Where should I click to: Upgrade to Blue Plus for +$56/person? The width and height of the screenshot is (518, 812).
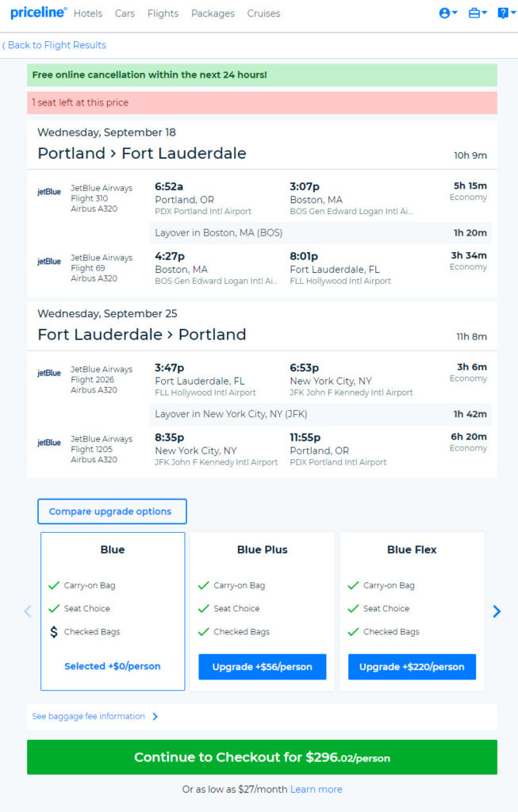[x=262, y=666]
